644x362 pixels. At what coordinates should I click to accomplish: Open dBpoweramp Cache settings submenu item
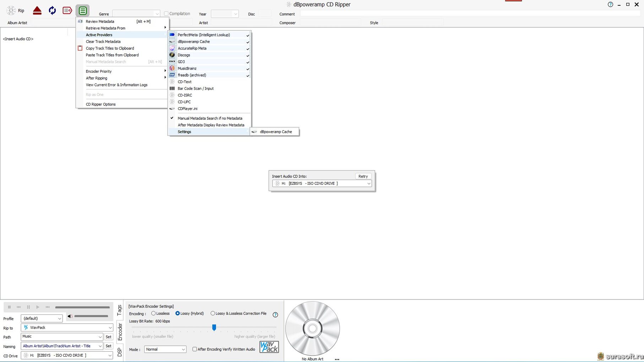(275, 132)
